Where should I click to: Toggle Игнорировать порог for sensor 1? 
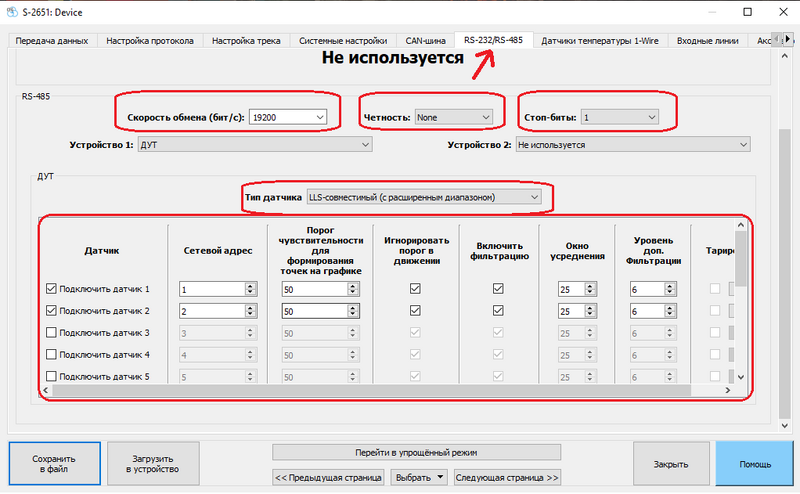(x=415, y=289)
